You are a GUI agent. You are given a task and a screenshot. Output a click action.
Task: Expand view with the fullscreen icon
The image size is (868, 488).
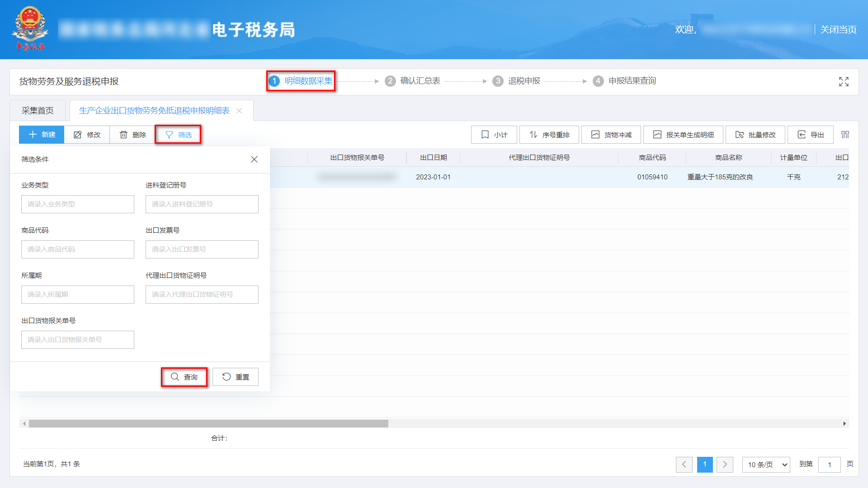click(x=844, y=81)
